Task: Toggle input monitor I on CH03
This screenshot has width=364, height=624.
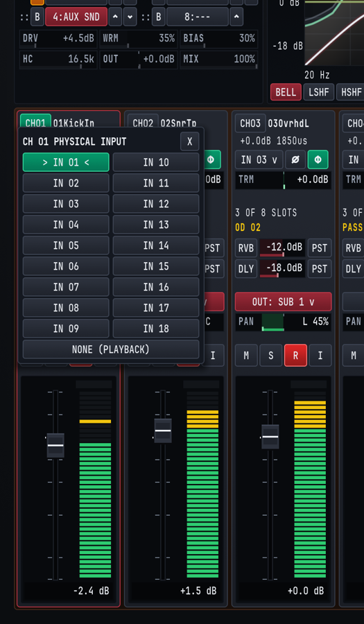Action: click(x=320, y=356)
